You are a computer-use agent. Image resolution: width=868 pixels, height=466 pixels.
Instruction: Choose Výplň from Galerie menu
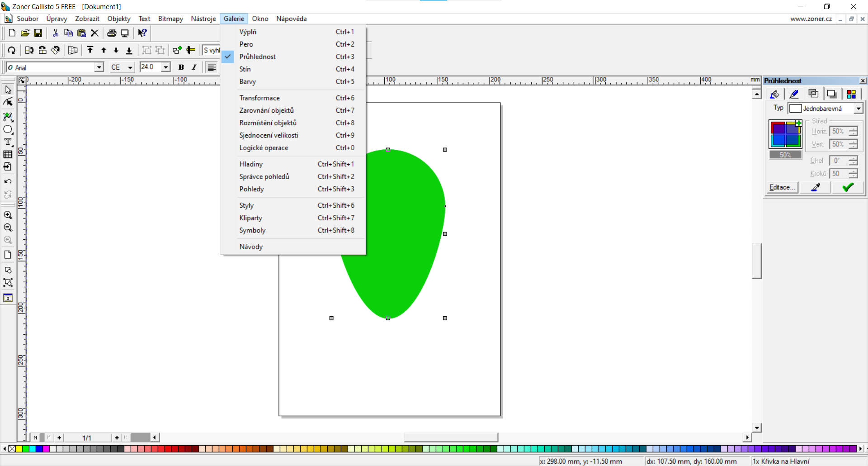click(293, 32)
